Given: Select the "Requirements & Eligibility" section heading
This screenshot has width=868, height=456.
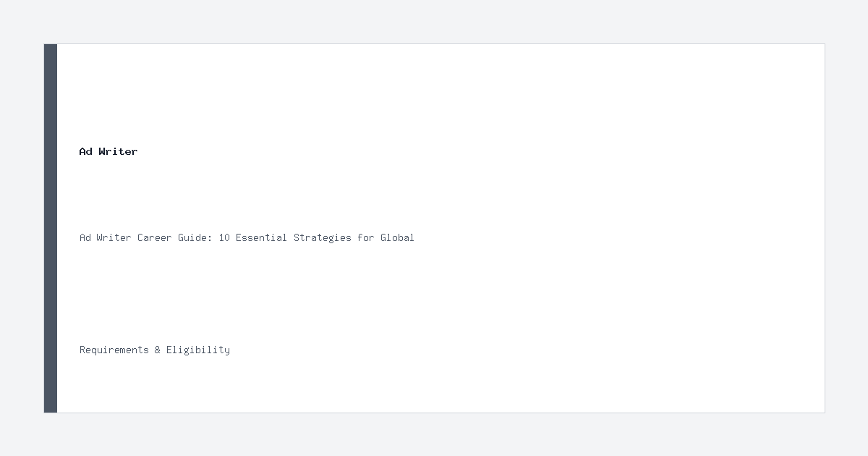Looking at the screenshot, I should [155, 350].
